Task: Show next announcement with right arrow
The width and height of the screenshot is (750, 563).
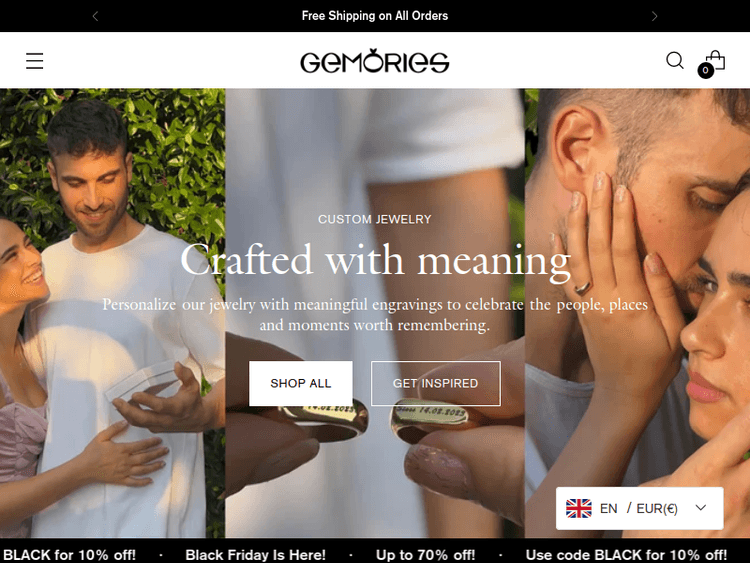Action: pyautogui.click(x=654, y=16)
